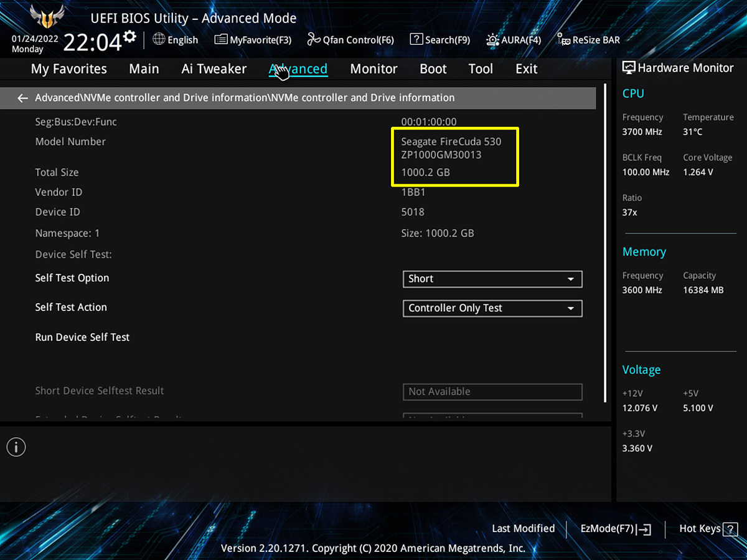Click the Voltage section heading
The height and width of the screenshot is (560, 747).
click(641, 370)
